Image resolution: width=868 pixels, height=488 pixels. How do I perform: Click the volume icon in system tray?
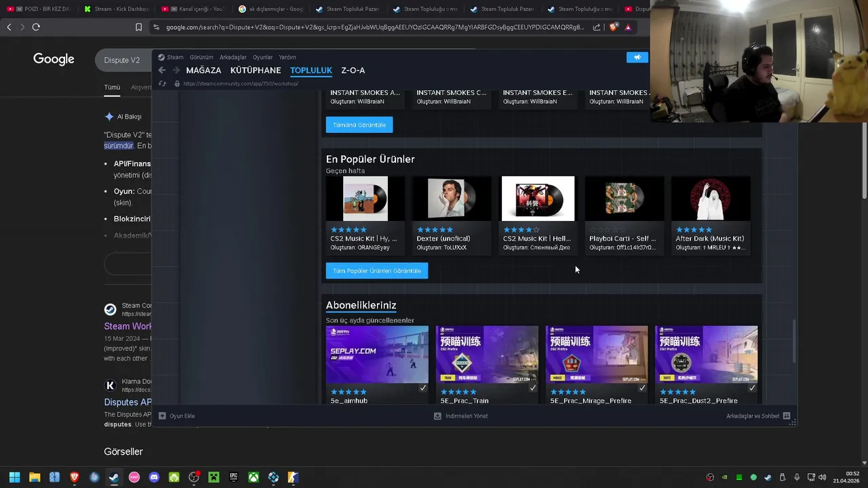tap(822, 477)
